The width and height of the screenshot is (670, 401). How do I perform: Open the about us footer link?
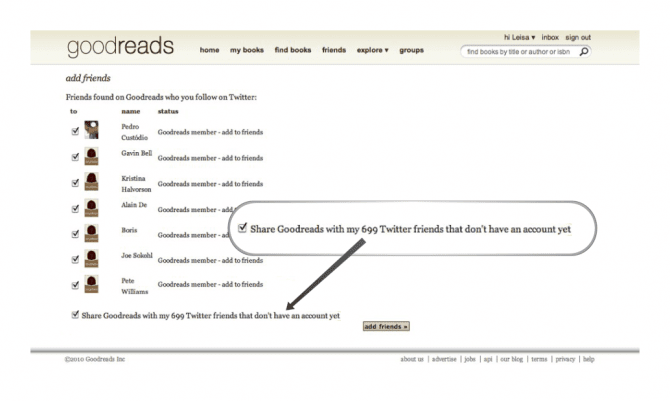(x=412, y=359)
